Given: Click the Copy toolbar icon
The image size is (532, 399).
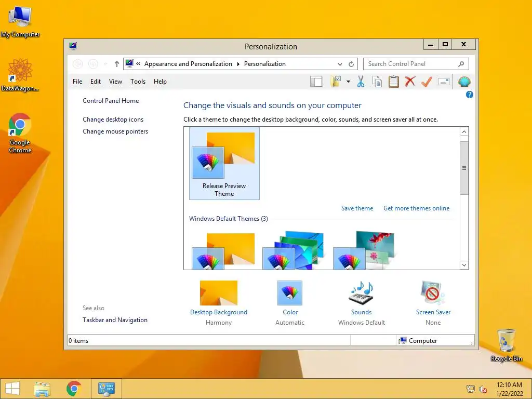Looking at the screenshot, I should (x=377, y=82).
